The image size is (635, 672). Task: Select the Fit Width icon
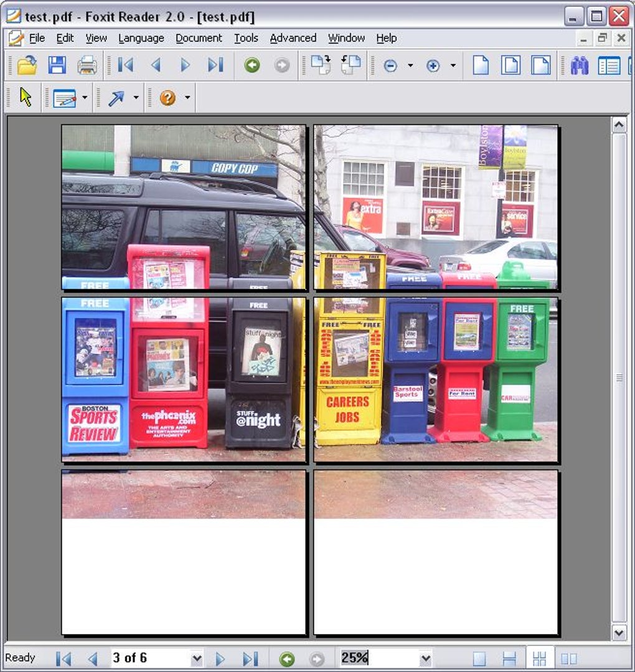(541, 65)
